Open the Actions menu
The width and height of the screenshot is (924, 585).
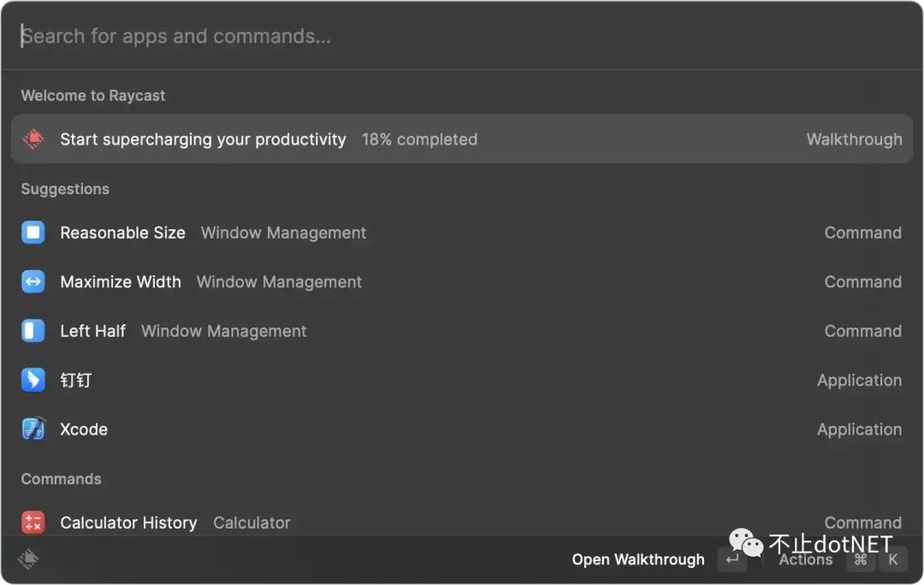pos(806,559)
